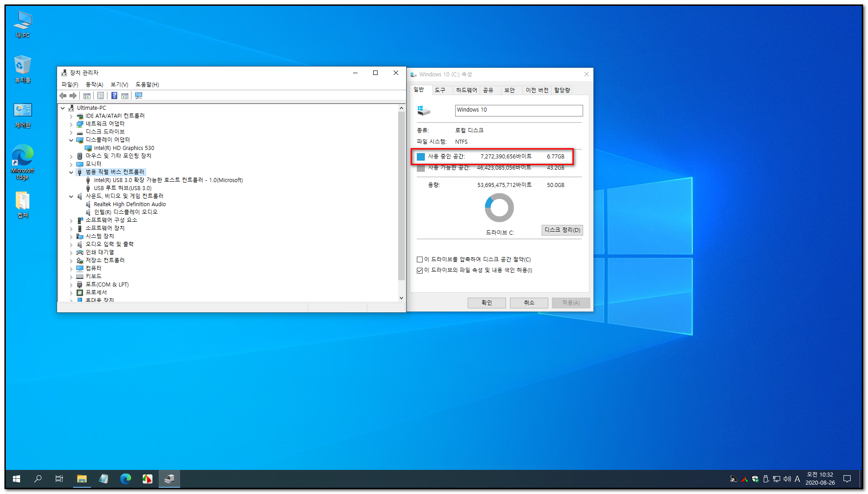Switch to the 이전 버전 tab
The width and height of the screenshot is (868, 494).
(x=537, y=90)
